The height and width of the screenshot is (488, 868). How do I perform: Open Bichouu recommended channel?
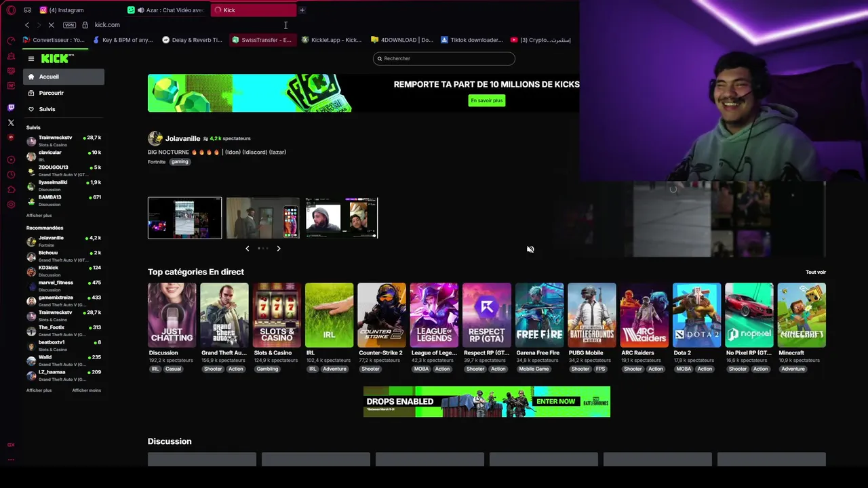click(64, 256)
